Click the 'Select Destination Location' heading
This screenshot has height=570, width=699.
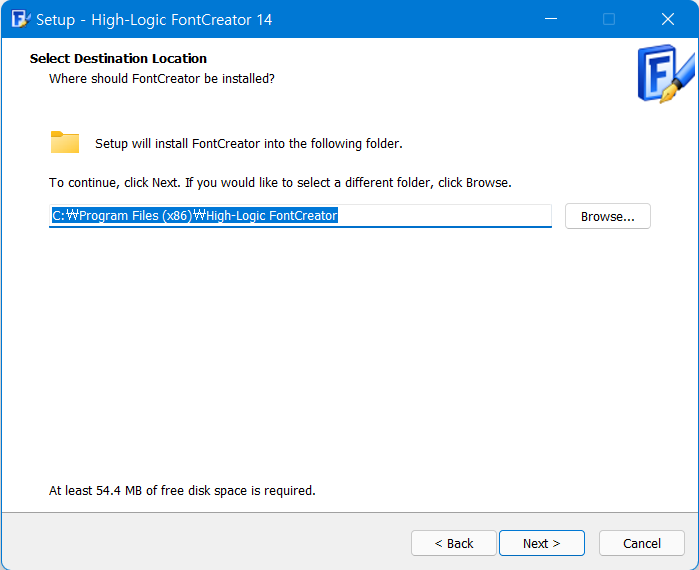click(x=118, y=58)
